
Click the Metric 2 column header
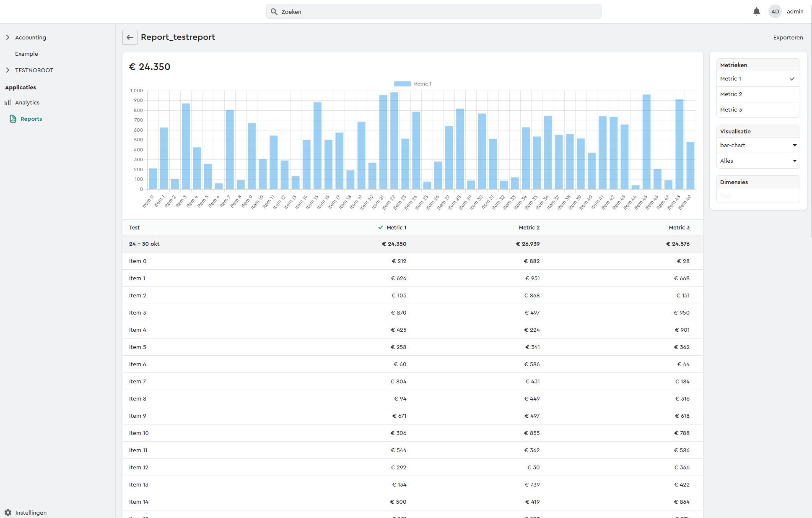pos(529,227)
